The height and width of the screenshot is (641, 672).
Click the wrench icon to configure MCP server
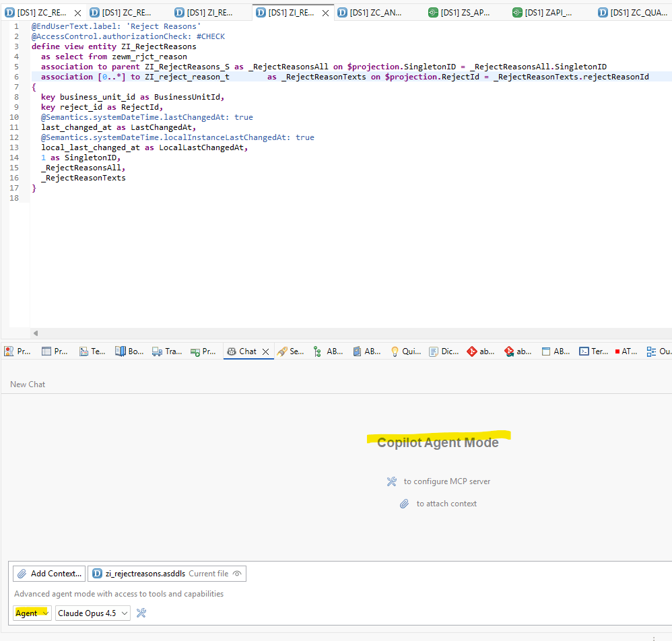pos(392,481)
